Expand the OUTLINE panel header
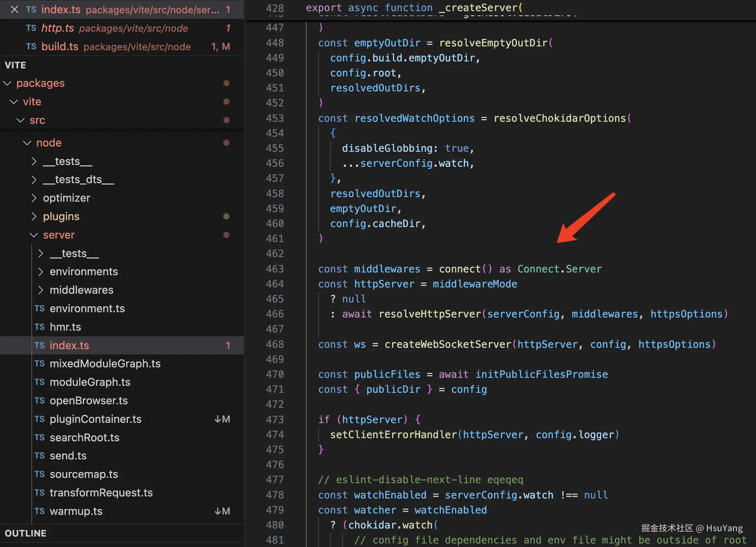 click(25, 533)
